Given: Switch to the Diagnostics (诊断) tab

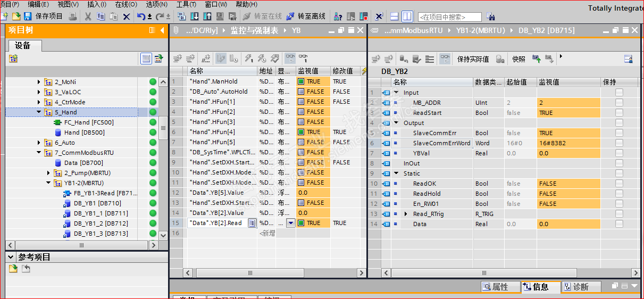Looking at the screenshot, I should [581, 287].
